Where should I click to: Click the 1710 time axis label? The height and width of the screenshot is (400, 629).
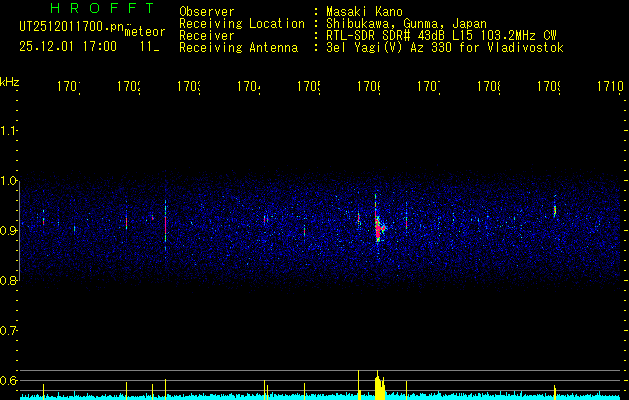pyautogui.click(x=610, y=86)
